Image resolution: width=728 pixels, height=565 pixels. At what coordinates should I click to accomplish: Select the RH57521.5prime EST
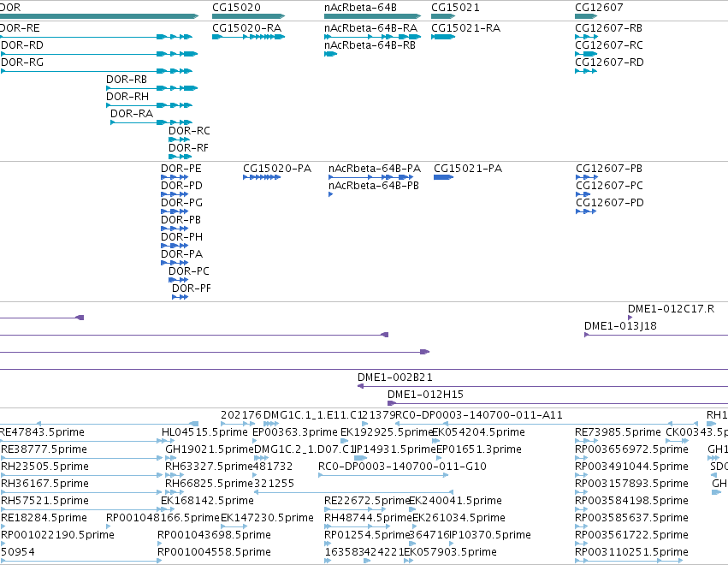87,509
